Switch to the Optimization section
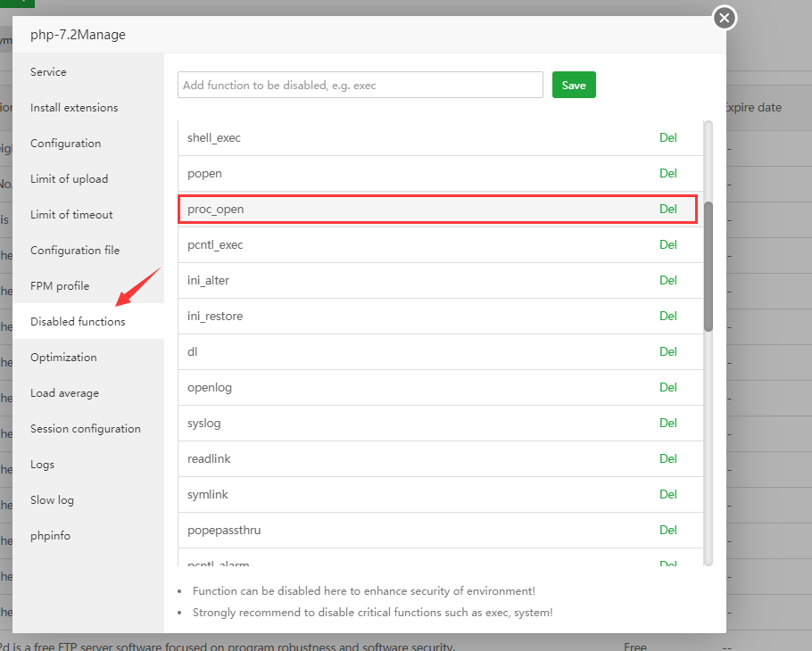The height and width of the screenshot is (651, 812). (x=63, y=358)
